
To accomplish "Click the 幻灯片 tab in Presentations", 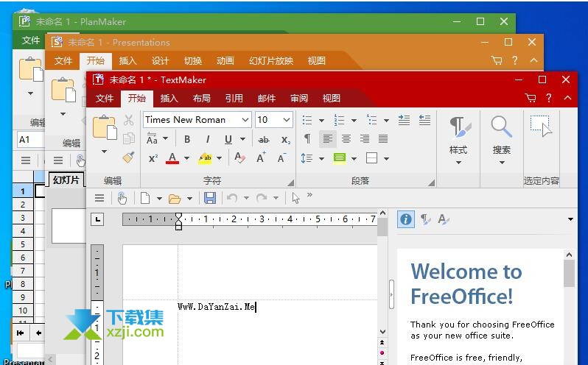I will point(66,180).
